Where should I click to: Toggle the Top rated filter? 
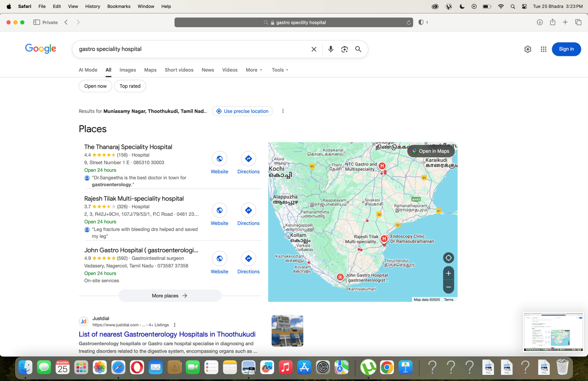click(130, 86)
